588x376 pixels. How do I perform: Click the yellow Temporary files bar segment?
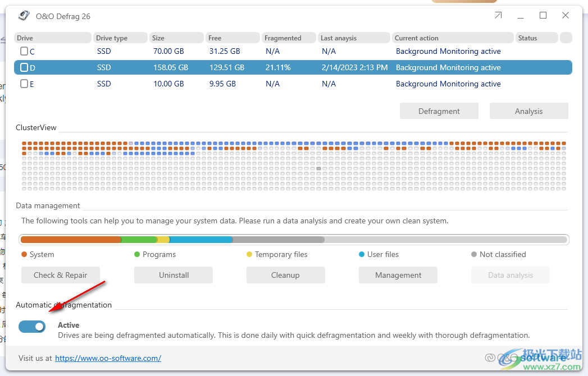[x=163, y=240]
